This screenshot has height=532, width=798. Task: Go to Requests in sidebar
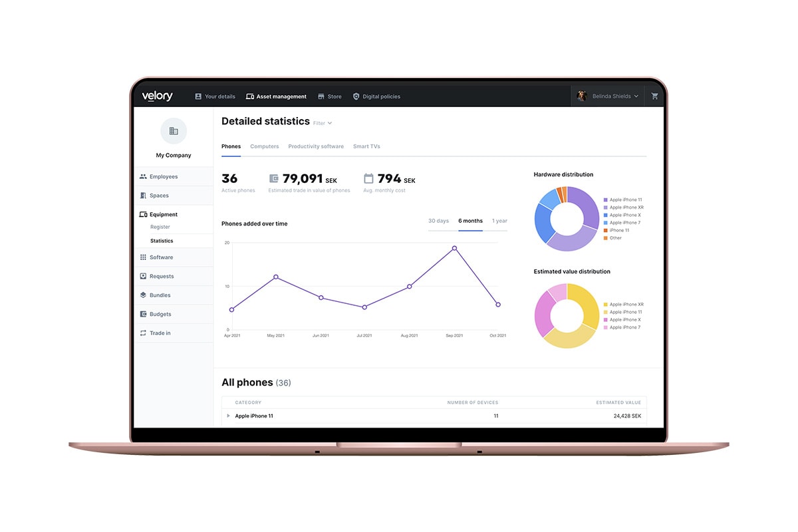pos(174,276)
